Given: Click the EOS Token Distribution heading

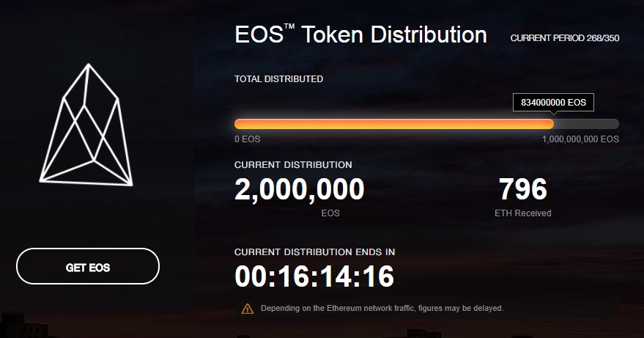Looking at the screenshot, I should click(360, 35).
